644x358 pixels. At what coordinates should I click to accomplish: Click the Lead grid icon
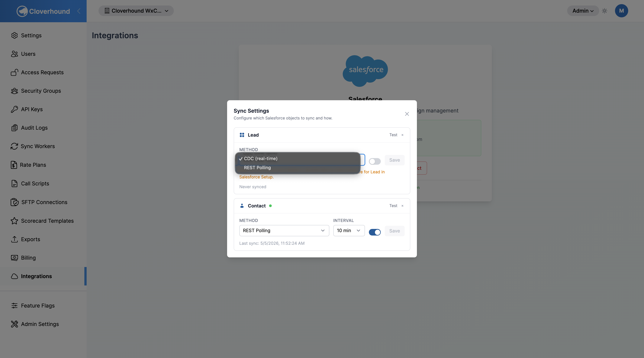(x=242, y=135)
